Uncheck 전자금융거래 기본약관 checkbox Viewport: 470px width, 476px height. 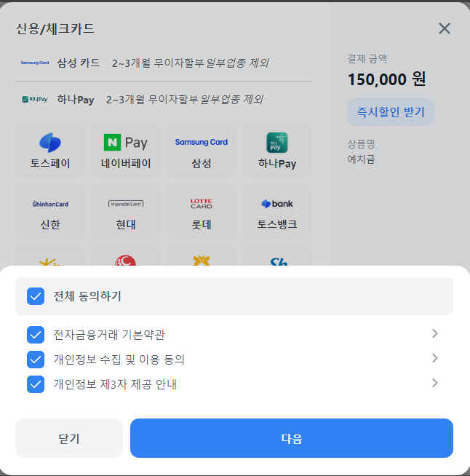point(36,335)
